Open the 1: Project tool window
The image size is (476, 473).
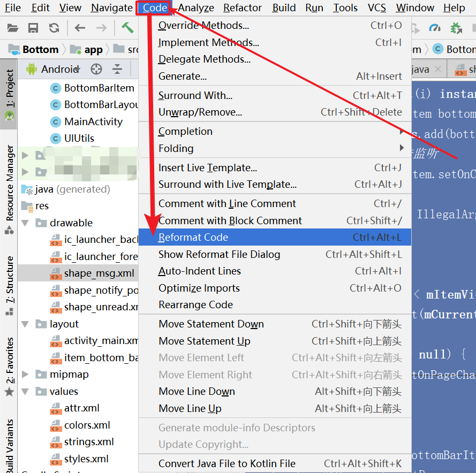tap(9, 94)
